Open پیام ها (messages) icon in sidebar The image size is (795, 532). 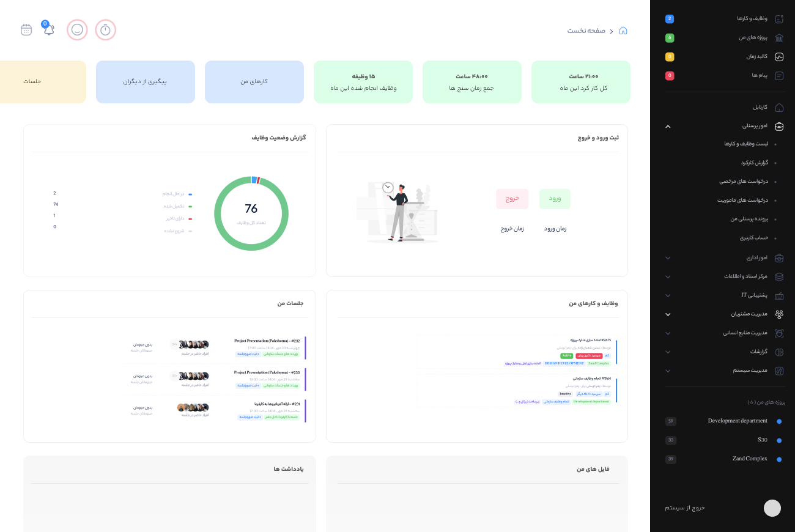tap(778, 76)
